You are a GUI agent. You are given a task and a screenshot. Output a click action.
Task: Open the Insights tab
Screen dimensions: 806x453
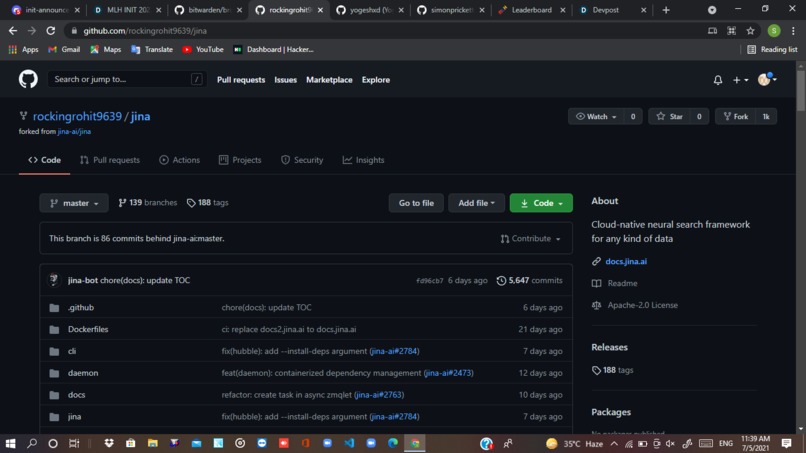coord(363,160)
